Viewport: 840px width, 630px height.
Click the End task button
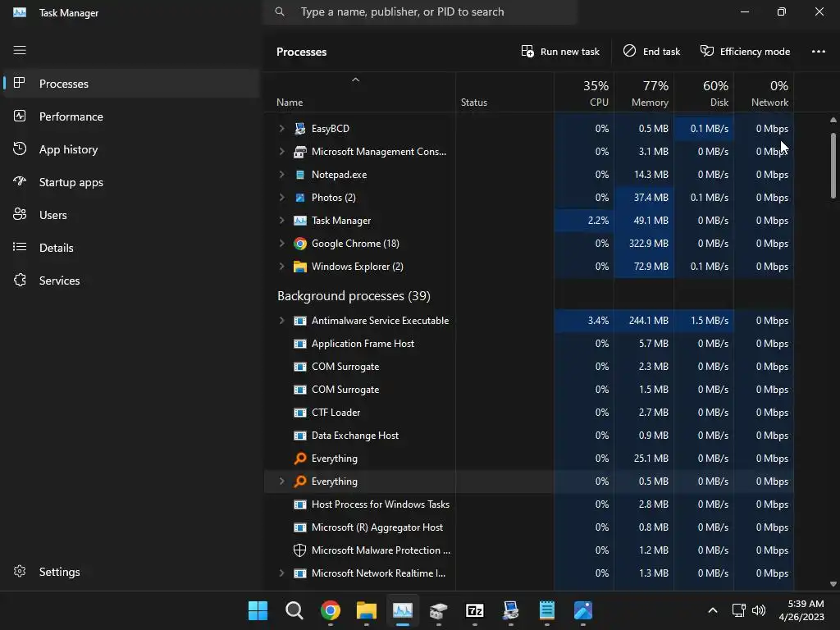coord(651,52)
